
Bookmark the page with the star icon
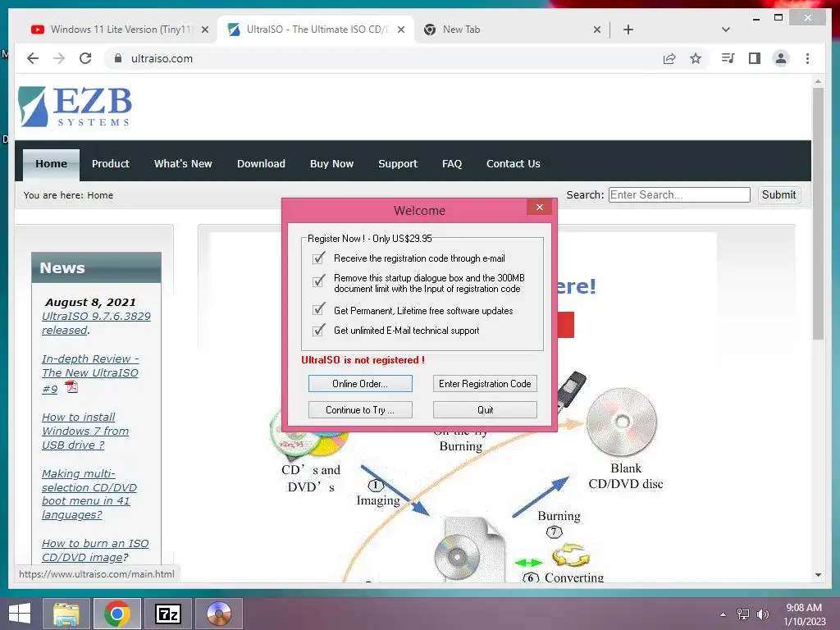click(696, 58)
